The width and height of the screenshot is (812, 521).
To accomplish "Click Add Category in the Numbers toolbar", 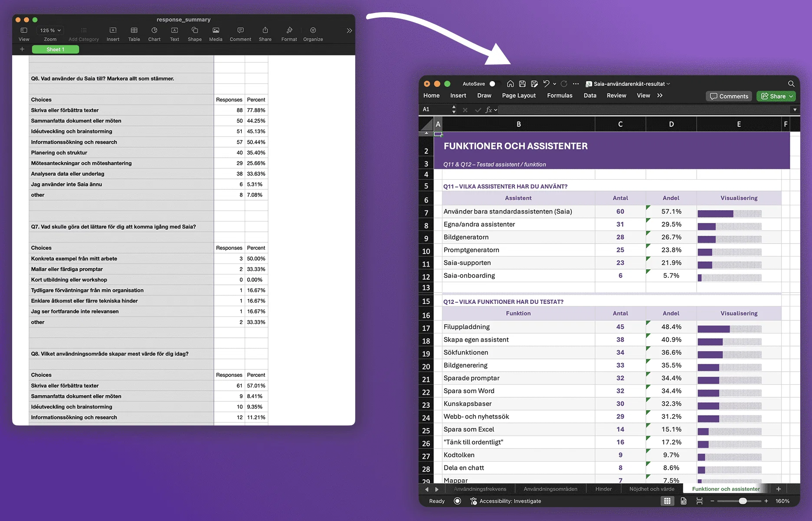I will click(x=84, y=34).
